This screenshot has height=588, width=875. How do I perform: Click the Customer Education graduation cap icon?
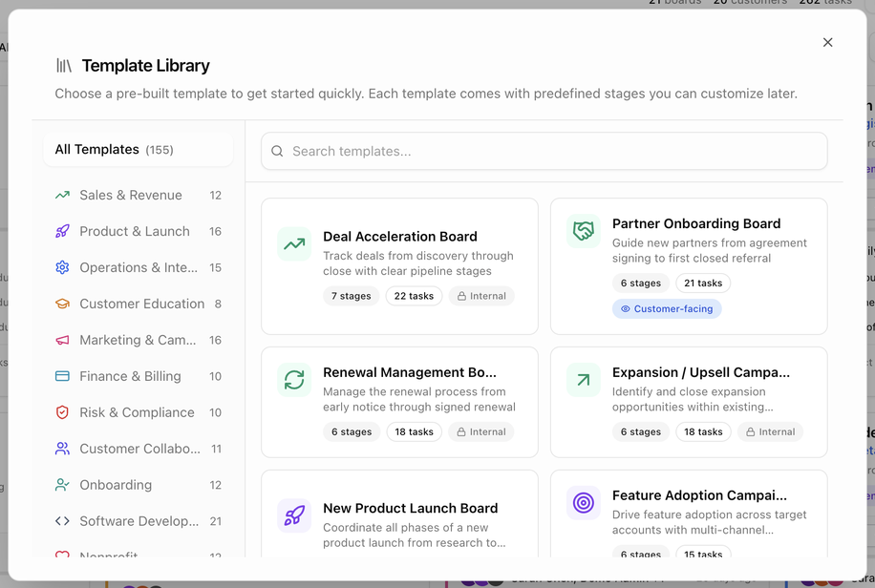[62, 304]
